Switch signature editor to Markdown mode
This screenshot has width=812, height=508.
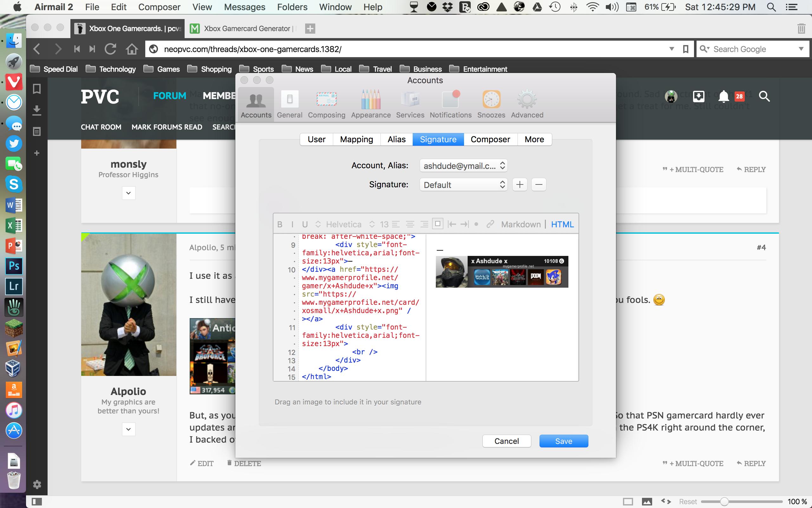point(521,224)
